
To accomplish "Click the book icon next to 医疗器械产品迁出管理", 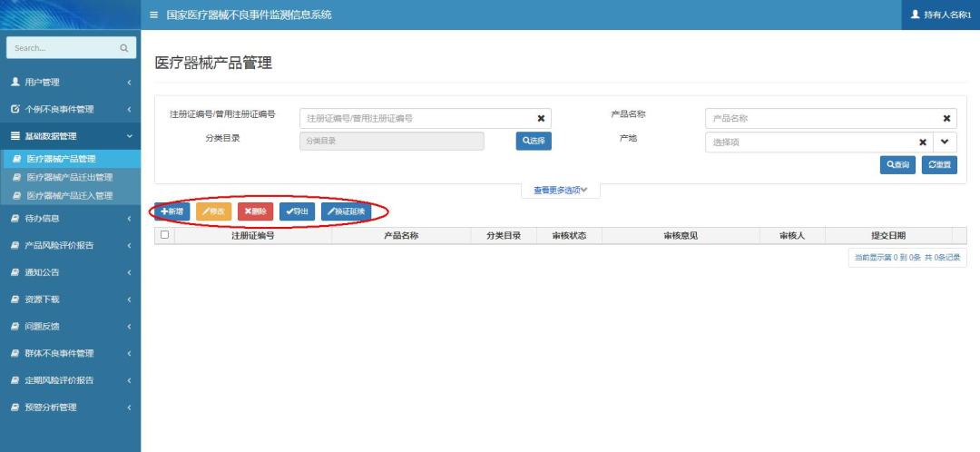I will pyautogui.click(x=17, y=178).
